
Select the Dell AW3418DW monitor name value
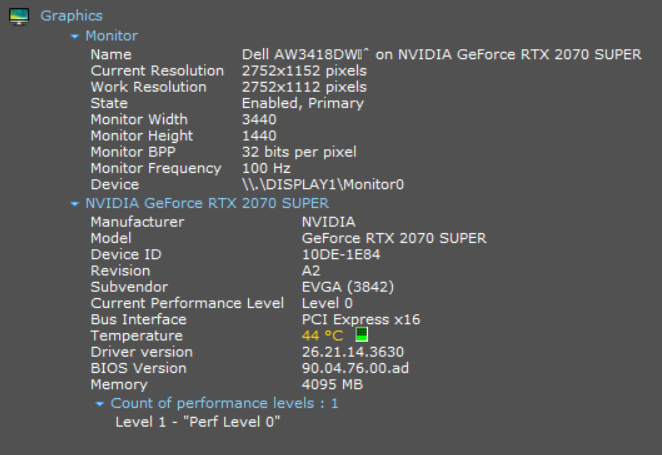tap(441, 54)
